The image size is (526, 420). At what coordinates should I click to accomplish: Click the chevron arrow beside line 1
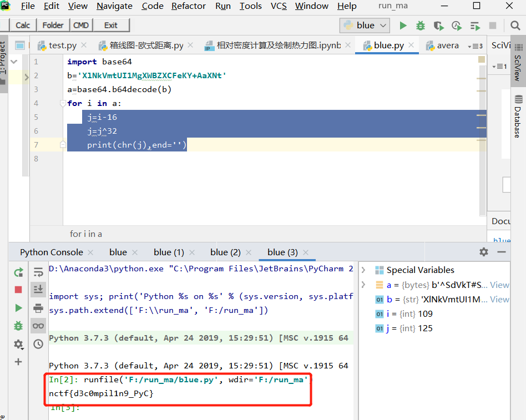(x=14, y=62)
